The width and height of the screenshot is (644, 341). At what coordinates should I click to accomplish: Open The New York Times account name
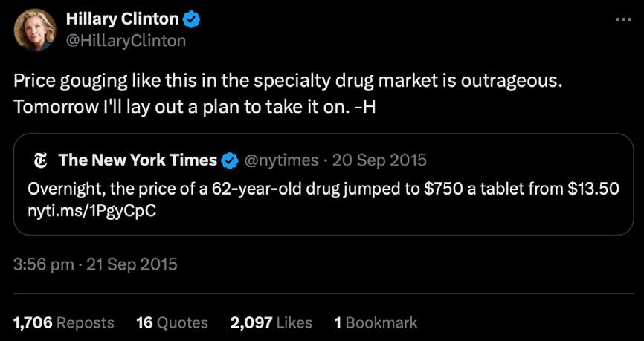coord(138,160)
